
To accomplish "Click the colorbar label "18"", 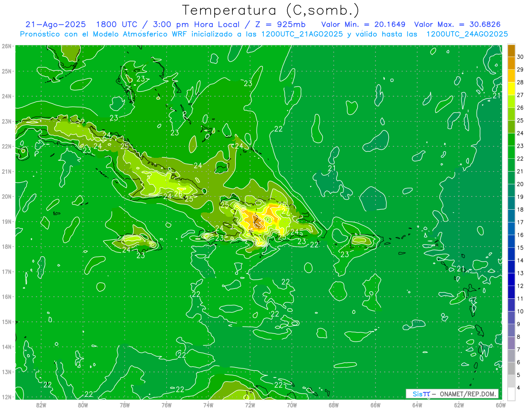I will pyautogui.click(x=520, y=209).
